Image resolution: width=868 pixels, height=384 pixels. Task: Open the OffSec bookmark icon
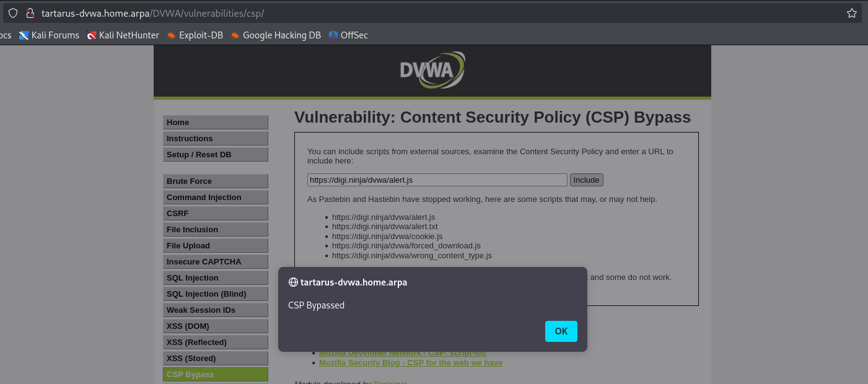333,35
